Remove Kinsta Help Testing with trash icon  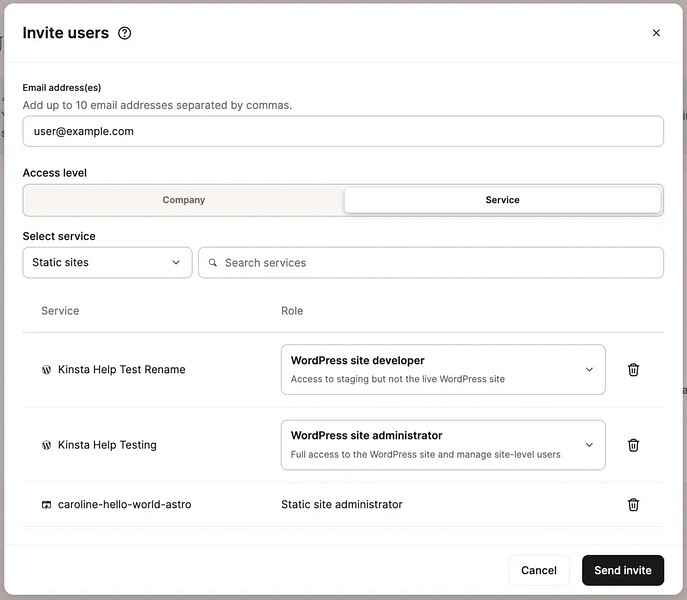click(x=633, y=445)
